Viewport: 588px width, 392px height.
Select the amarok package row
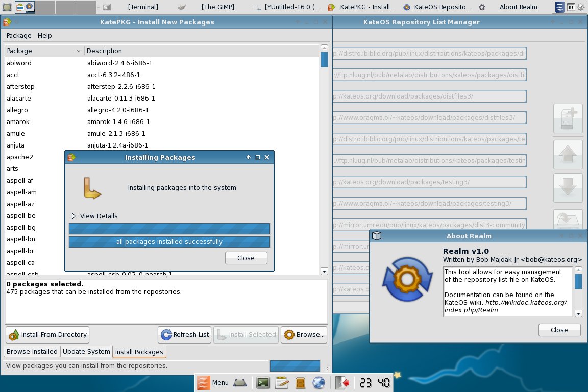tap(162, 121)
